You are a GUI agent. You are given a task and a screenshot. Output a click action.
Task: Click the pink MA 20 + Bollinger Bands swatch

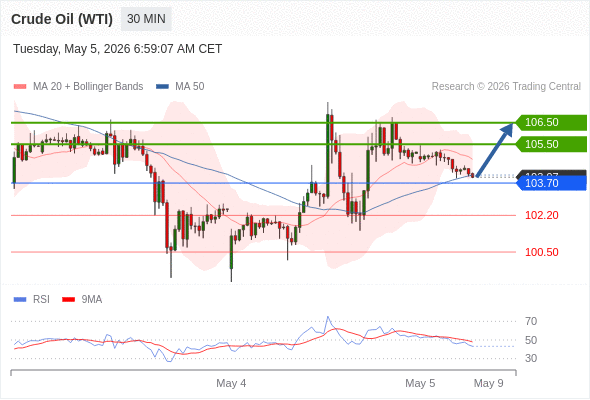[x=20, y=87]
